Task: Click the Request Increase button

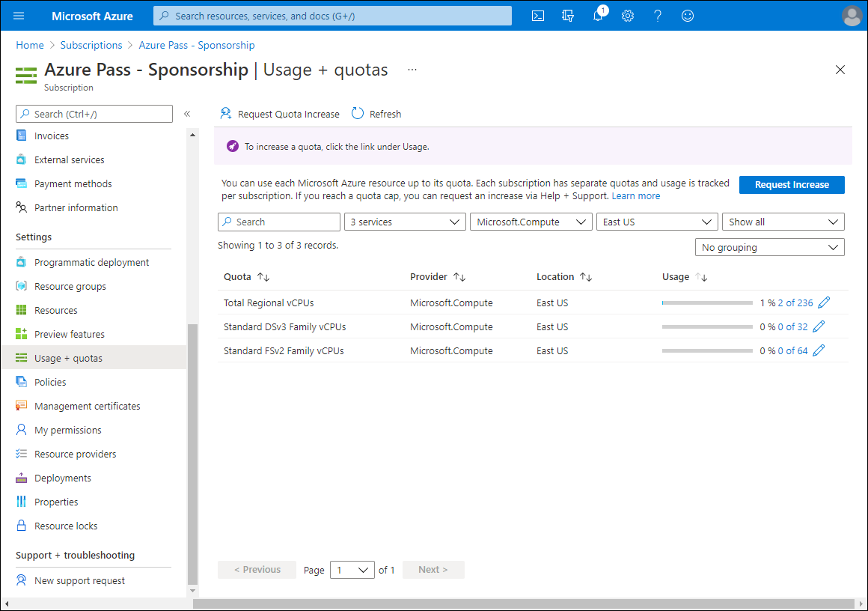Action: click(x=791, y=185)
